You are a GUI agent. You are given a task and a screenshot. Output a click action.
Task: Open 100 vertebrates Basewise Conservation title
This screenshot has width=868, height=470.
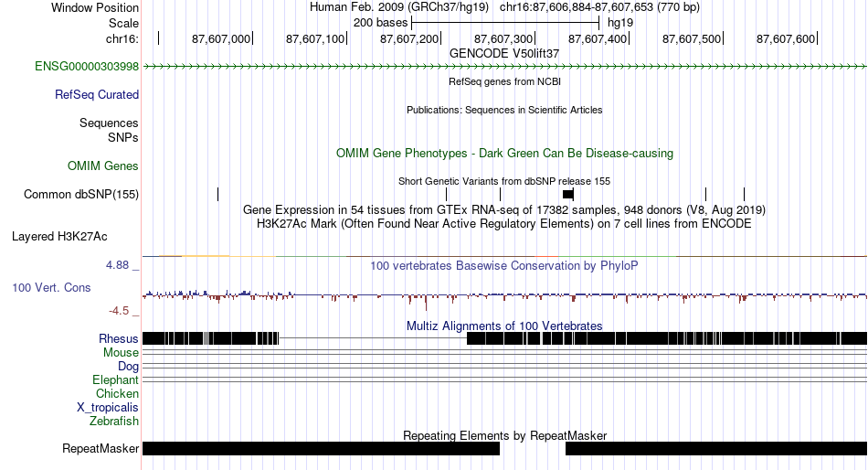click(504, 265)
